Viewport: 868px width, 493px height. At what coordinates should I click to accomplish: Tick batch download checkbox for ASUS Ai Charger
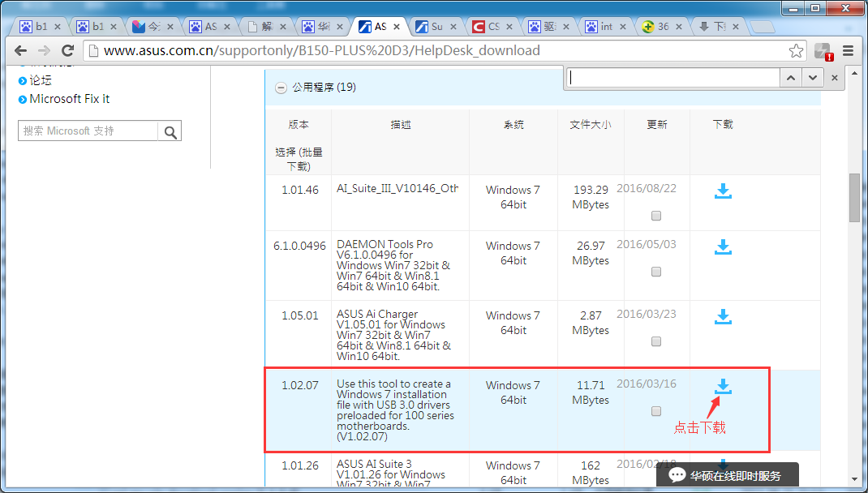[x=656, y=341]
